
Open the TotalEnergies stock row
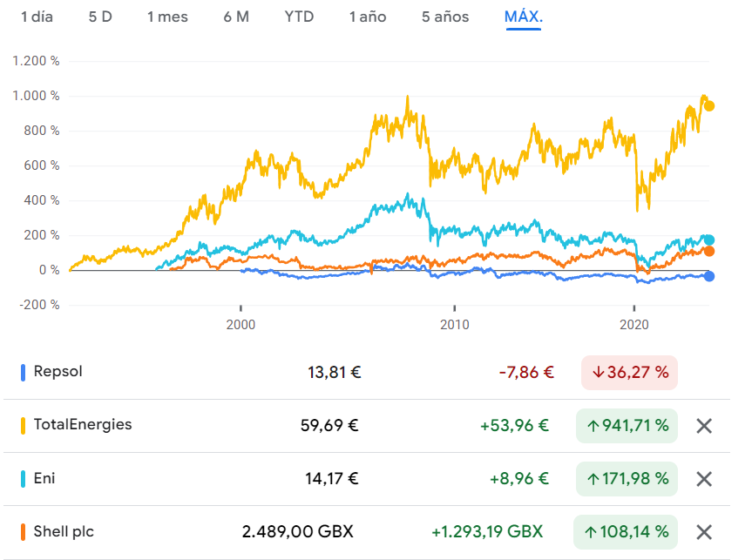pos(83,425)
